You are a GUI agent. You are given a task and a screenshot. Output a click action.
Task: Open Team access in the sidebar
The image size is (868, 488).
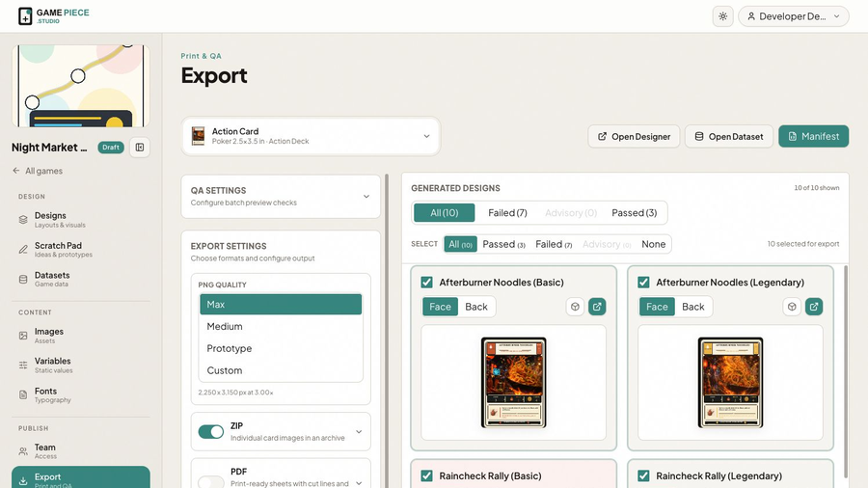pos(81,451)
